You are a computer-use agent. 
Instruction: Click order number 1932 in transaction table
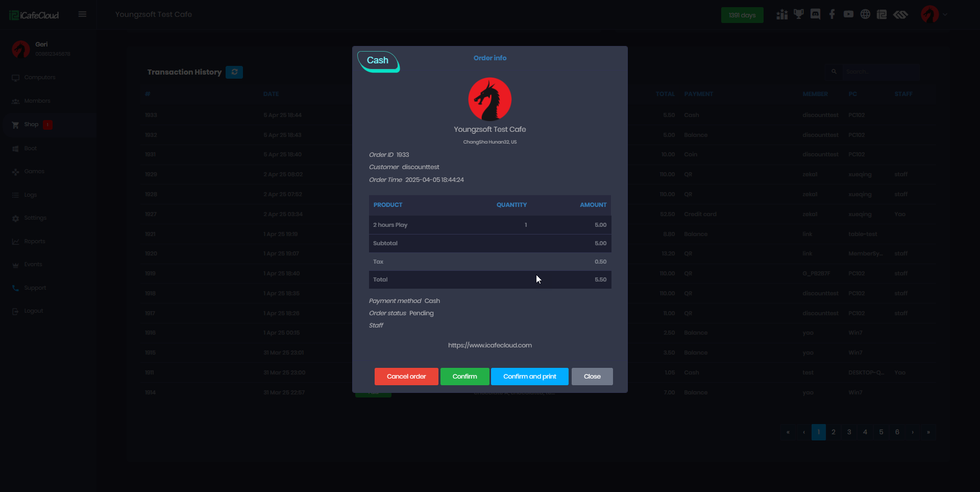[x=151, y=135]
